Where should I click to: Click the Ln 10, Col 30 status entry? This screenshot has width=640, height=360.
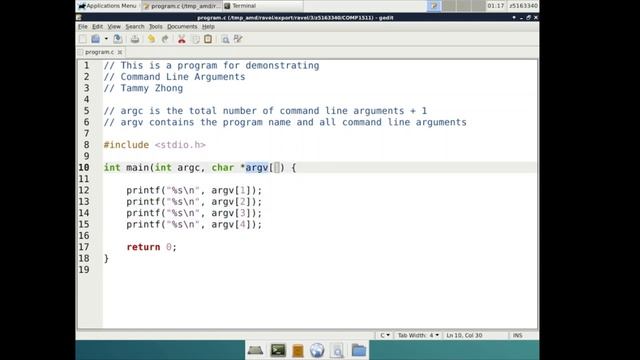(x=464, y=335)
